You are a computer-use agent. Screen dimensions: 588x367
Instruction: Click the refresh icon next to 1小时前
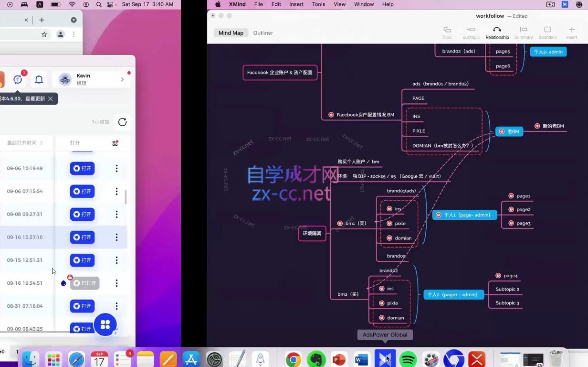[x=122, y=122]
